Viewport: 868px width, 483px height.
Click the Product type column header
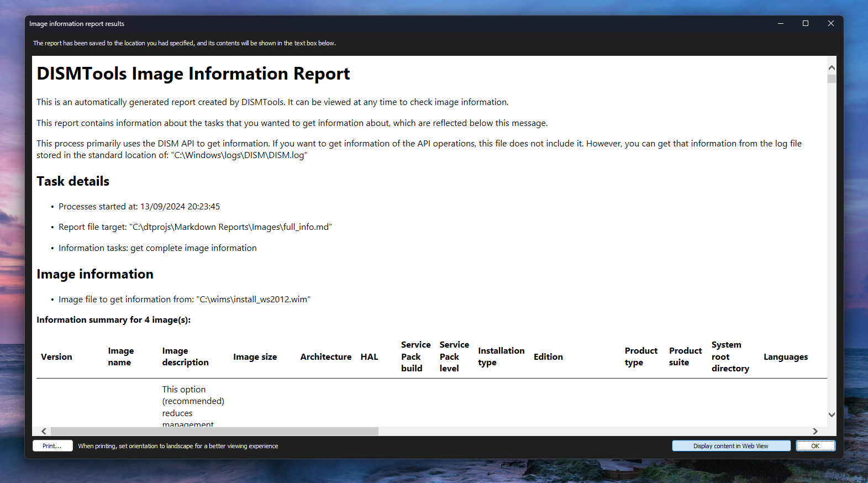(x=641, y=357)
